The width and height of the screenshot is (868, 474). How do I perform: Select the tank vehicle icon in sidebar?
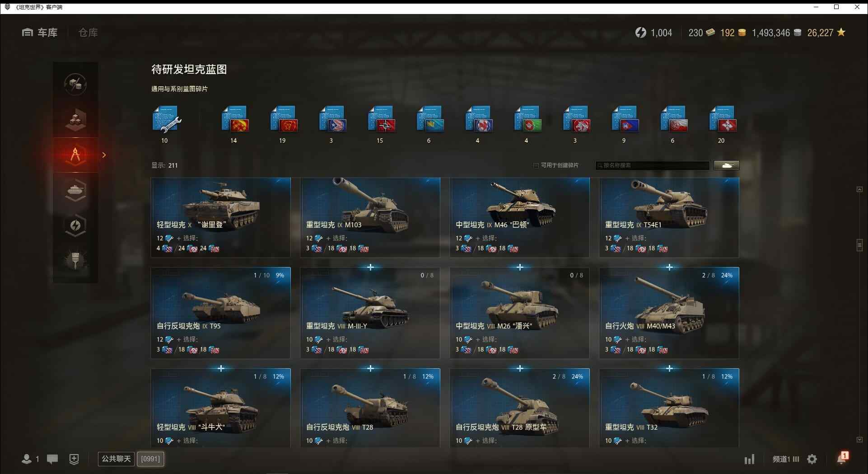point(75,190)
